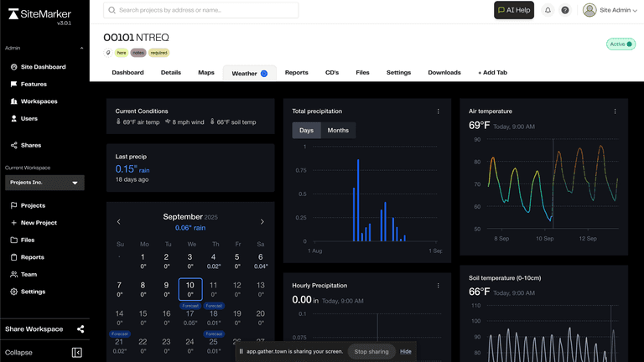Select Days view for precipitation
The image size is (644, 362).
(306, 130)
